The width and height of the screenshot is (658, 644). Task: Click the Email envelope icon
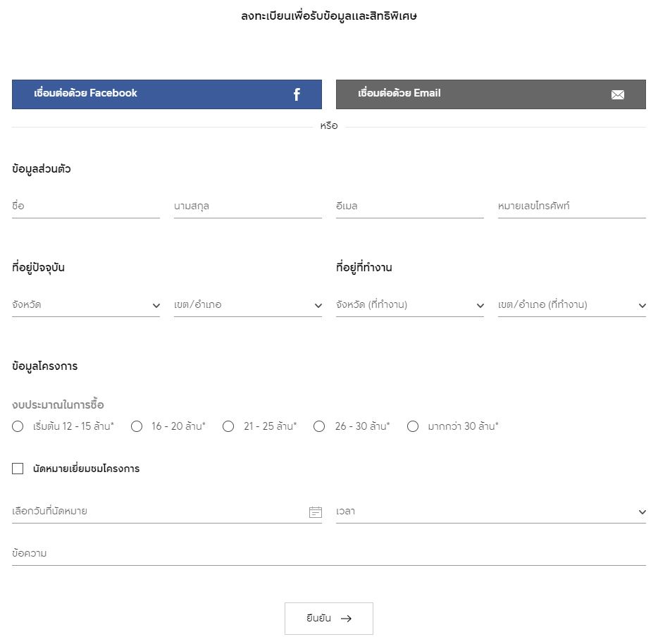click(x=617, y=94)
